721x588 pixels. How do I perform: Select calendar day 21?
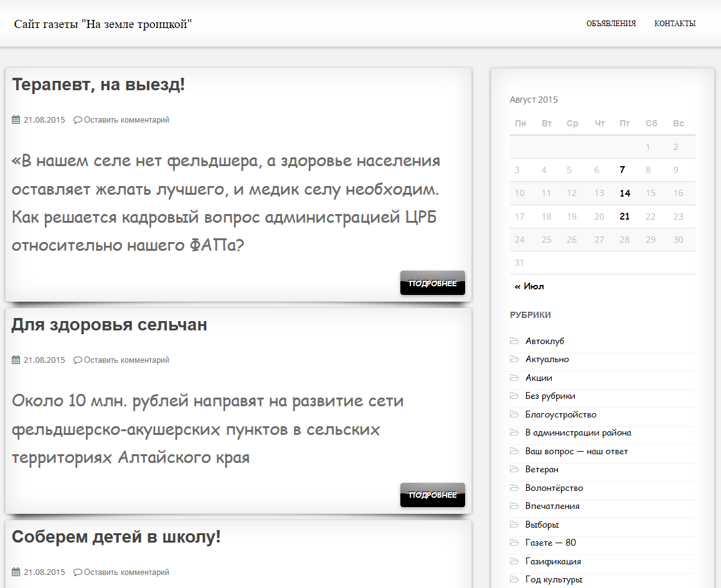click(x=624, y=217)
